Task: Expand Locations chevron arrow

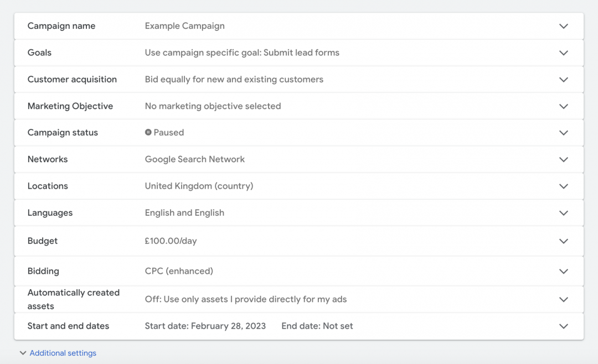Action: (564, 186)
